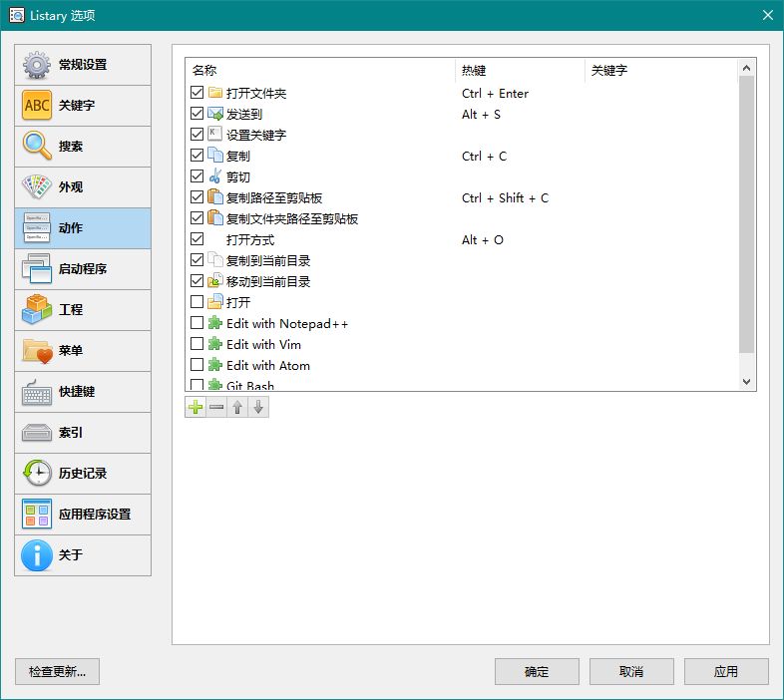Check the Edit with Notepad++ checkbox
Screen dimensions: 784x700
coord(197,323)
